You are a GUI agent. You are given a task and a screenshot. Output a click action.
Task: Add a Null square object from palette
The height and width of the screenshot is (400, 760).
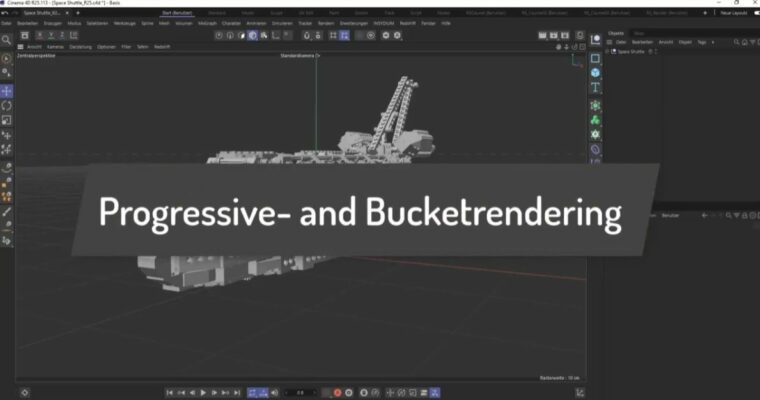pyautogui.click(x=595, y=58)
